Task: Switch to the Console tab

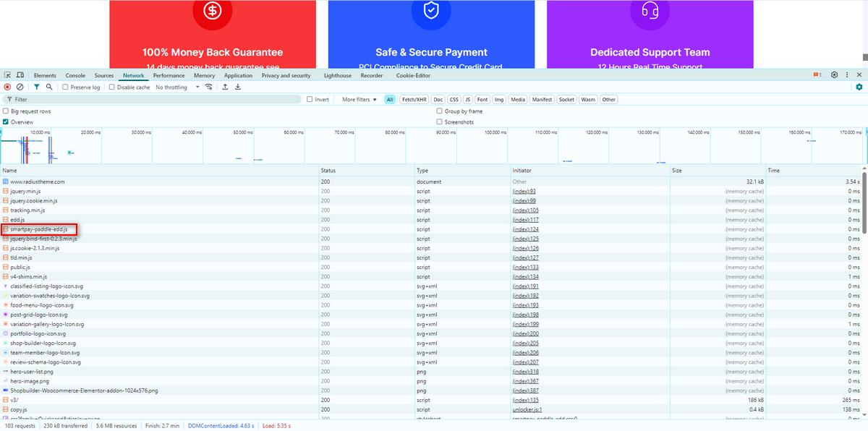Action: [75, 75]
